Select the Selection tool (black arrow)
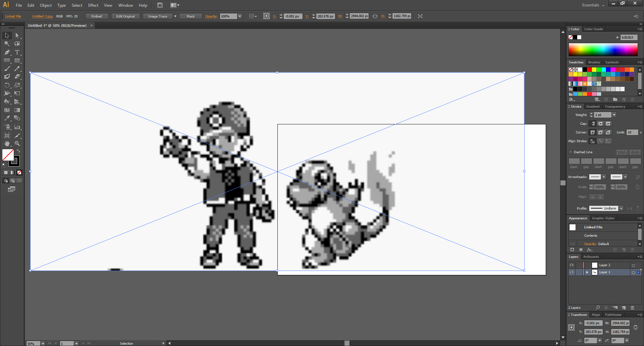Screen dimensions: 644x346 coord(7,36)
